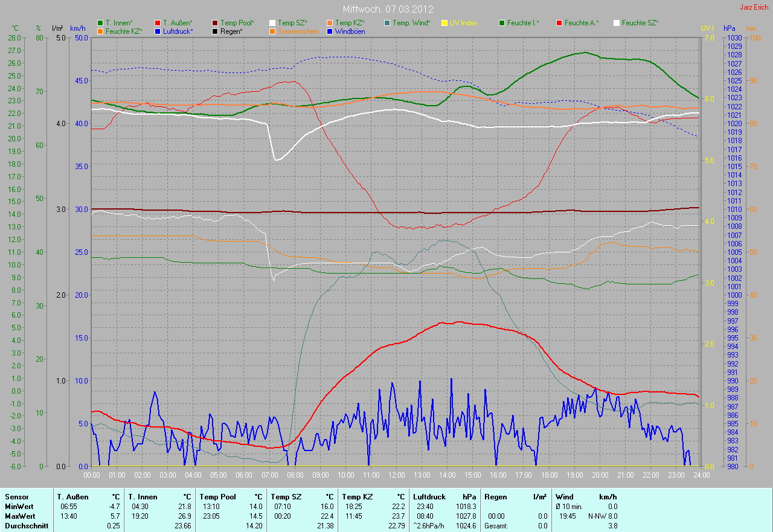Click the Luftdruck maximum value '1027.8'

467,516
